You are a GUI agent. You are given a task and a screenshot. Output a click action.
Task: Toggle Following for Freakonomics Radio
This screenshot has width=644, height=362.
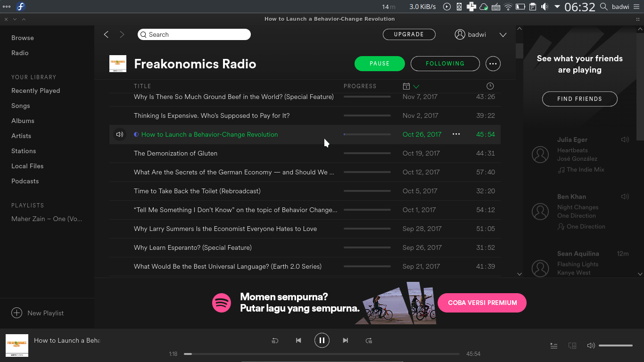pos(445,64)
